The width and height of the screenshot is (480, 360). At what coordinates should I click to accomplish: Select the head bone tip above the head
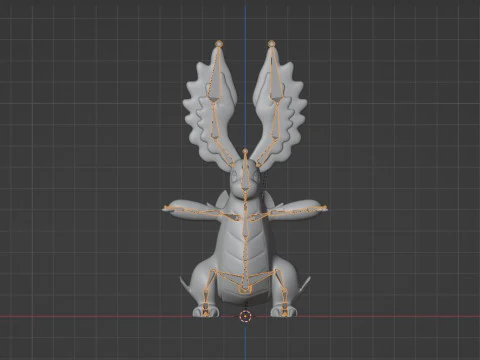[245, 152]
